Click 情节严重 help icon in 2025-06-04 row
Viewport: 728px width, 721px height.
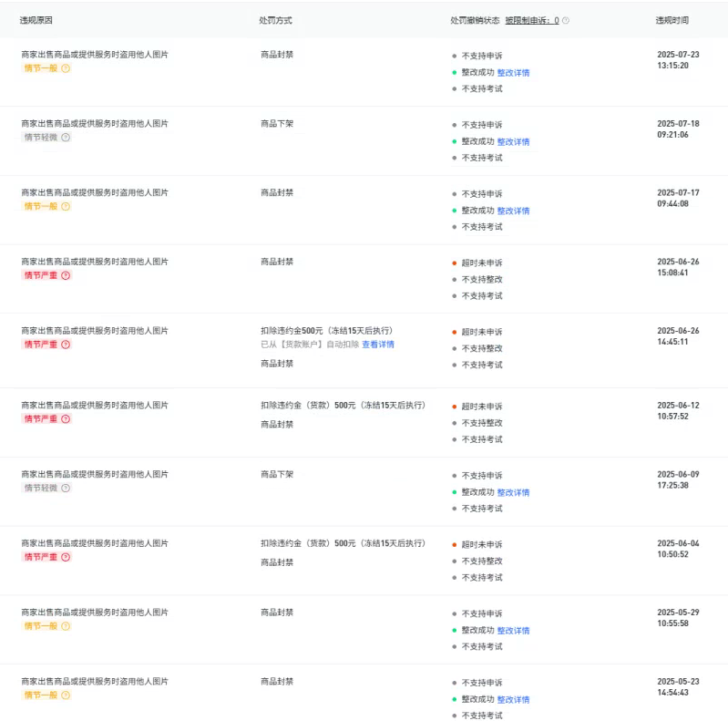point(66,557)
